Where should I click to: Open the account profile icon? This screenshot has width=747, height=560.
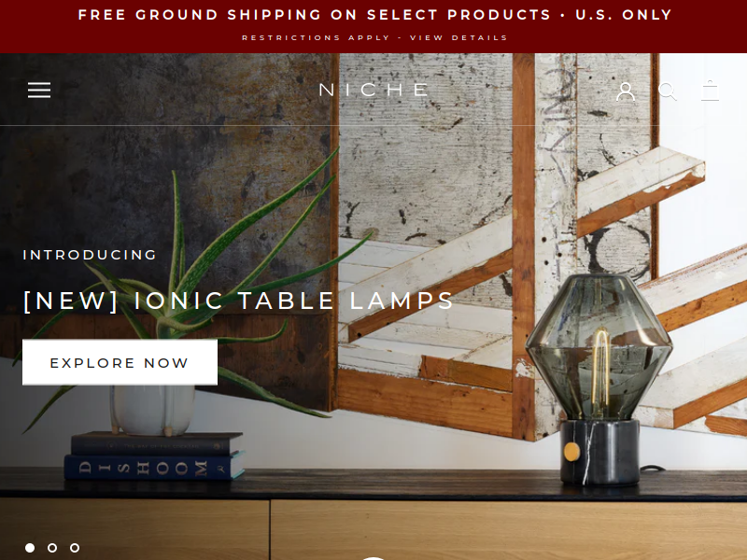pyautogui.click(x=626, y=91)
